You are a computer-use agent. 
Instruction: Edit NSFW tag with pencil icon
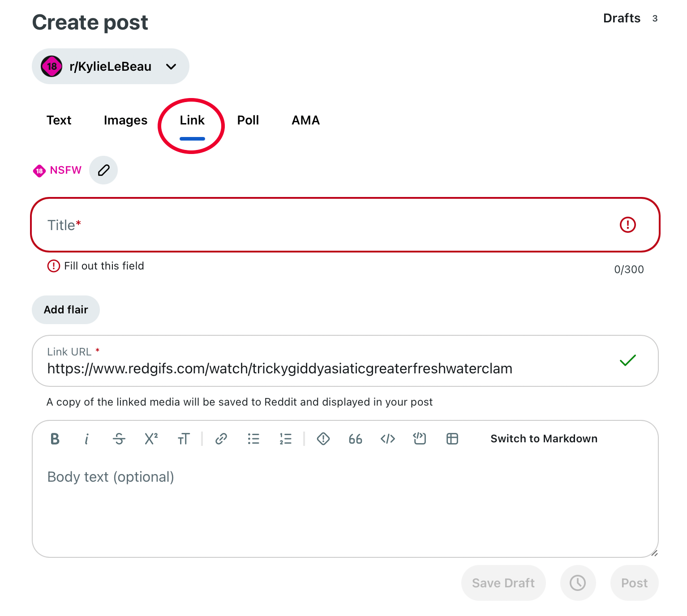click(x=103, y=170)
